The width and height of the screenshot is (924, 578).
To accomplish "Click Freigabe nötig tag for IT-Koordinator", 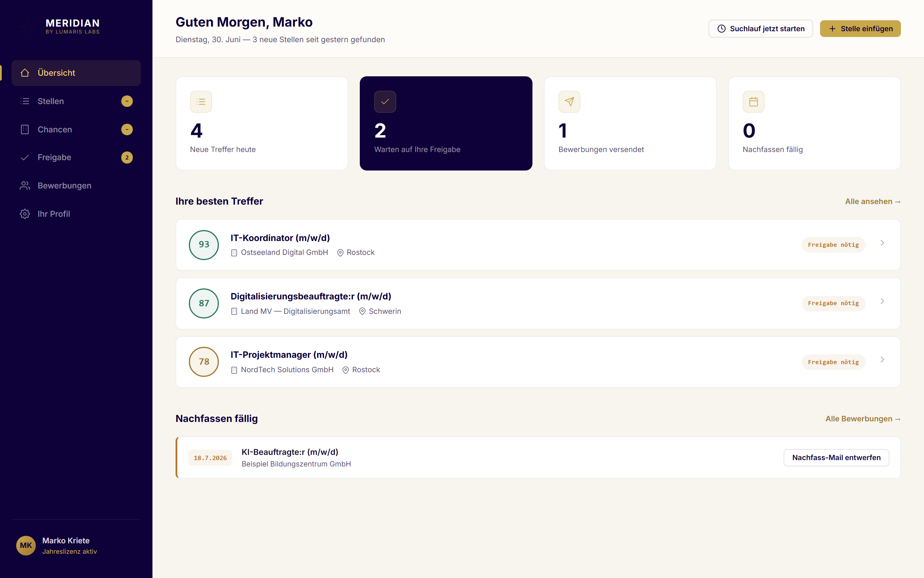I will pos(833,245).
